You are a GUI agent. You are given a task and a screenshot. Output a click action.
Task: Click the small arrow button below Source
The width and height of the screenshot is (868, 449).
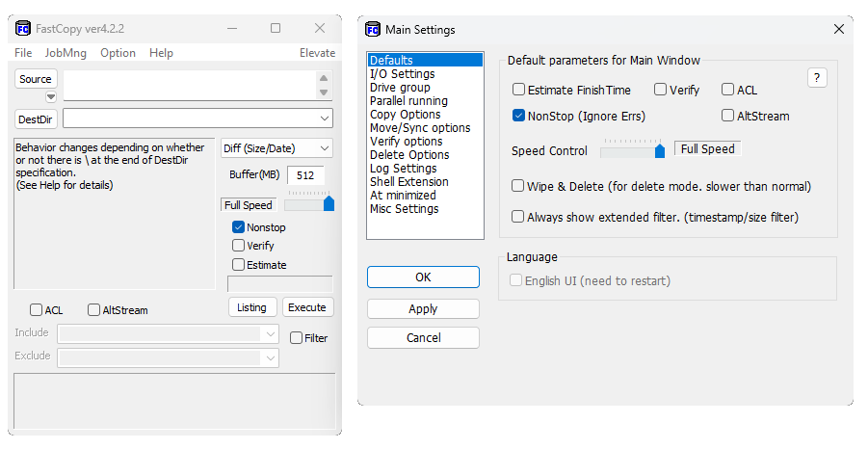[x=51, y=97]
